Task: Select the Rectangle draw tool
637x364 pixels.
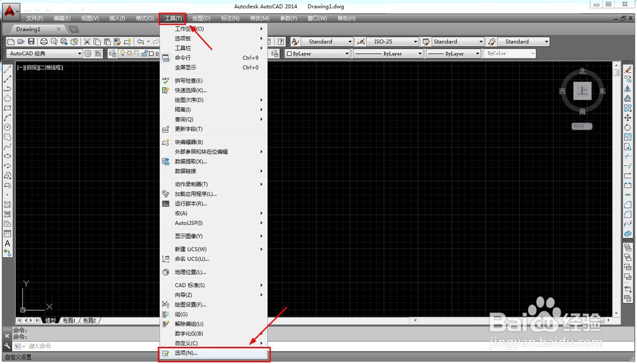Action: coord(7,108)
